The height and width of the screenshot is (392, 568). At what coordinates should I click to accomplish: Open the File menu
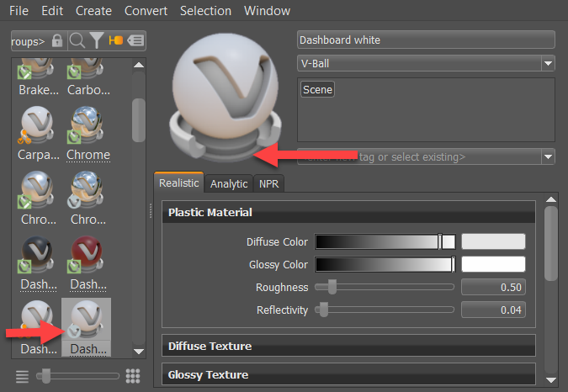point(19,11)
